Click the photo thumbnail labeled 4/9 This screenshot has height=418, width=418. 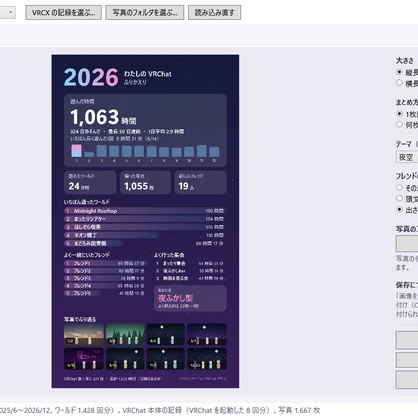pyautogui.click(x=166, y=334)
